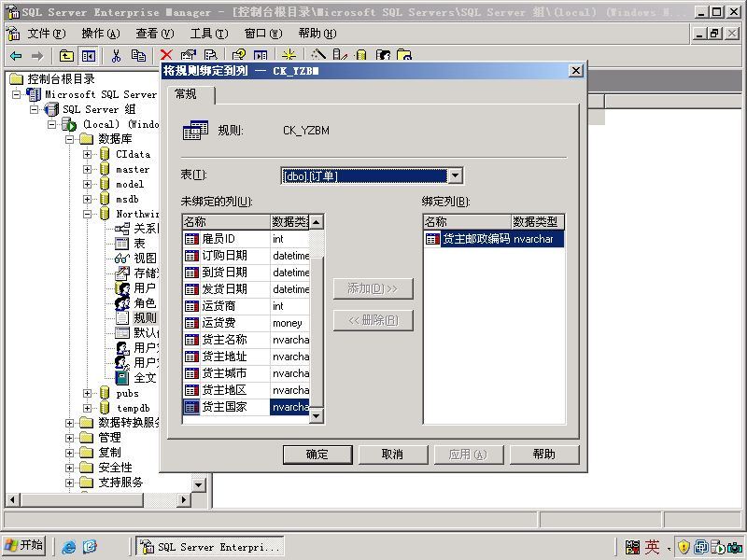
Task: Click tree pane vertical scroll down arrow
Action: click(x=198, y=484)
